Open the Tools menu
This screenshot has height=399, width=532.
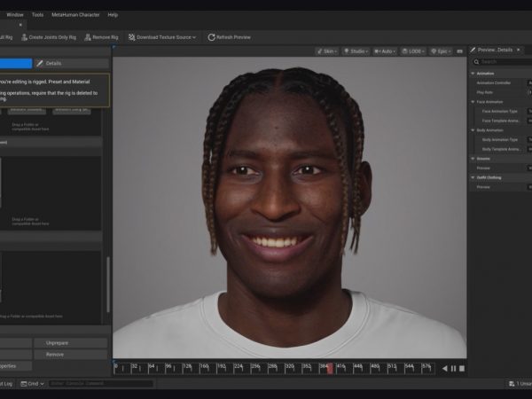[x=37, y=15]
